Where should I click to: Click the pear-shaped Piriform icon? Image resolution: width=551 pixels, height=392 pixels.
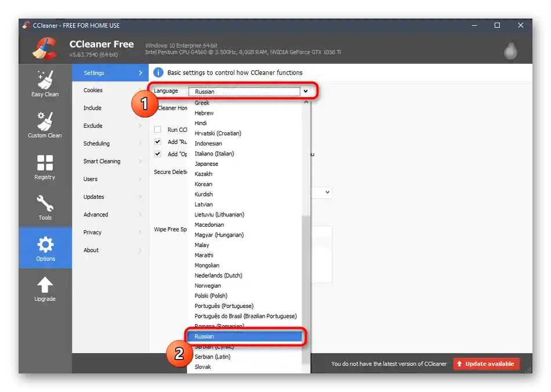[x=510, y=51]
